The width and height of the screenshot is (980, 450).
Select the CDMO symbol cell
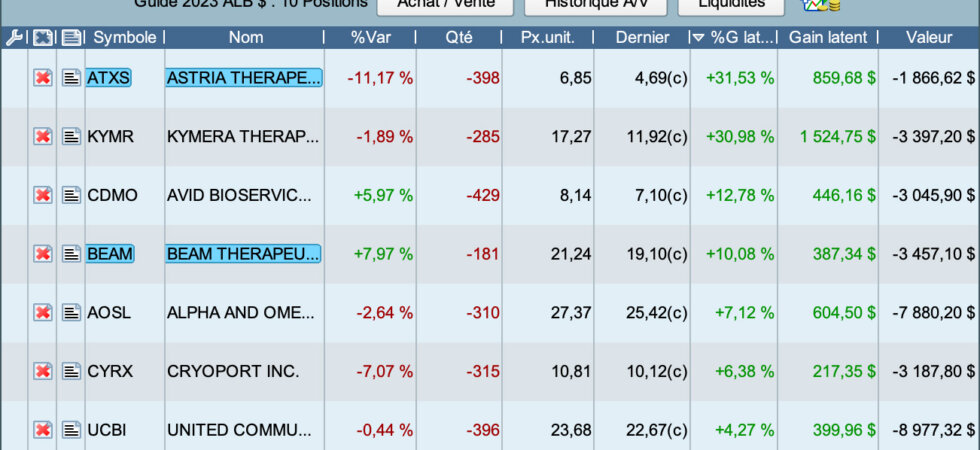coord(112,195)
